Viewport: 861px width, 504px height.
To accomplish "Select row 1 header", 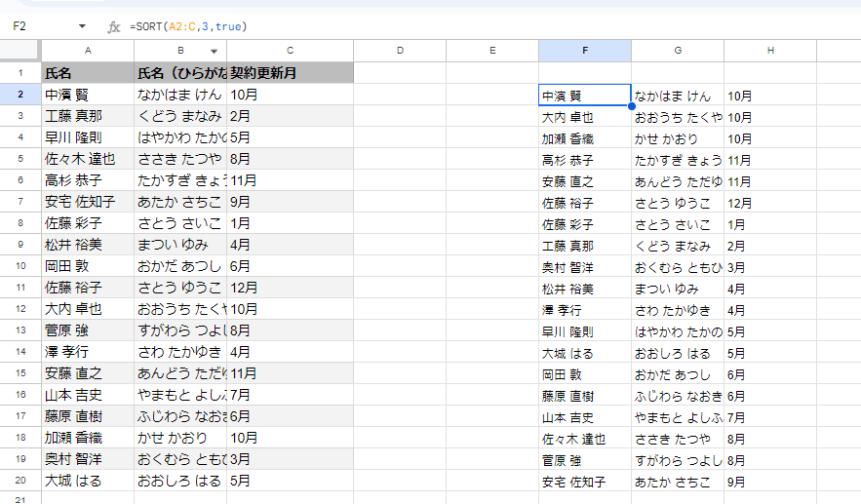I will pyautogui.click(x=20, y=73).
